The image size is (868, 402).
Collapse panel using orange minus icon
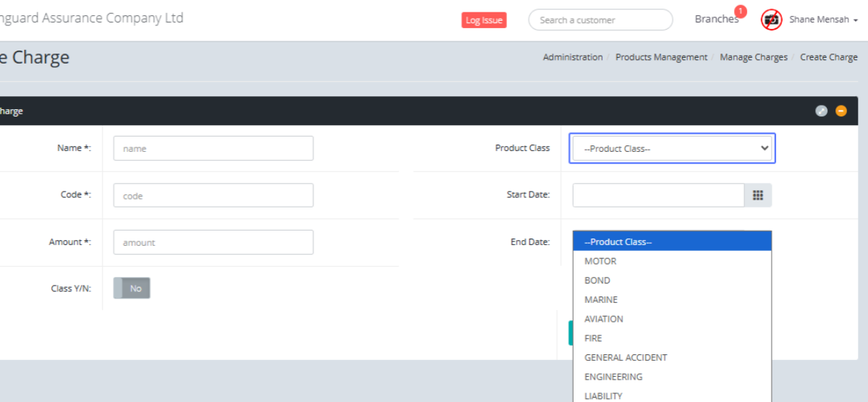tap(841, 111)
